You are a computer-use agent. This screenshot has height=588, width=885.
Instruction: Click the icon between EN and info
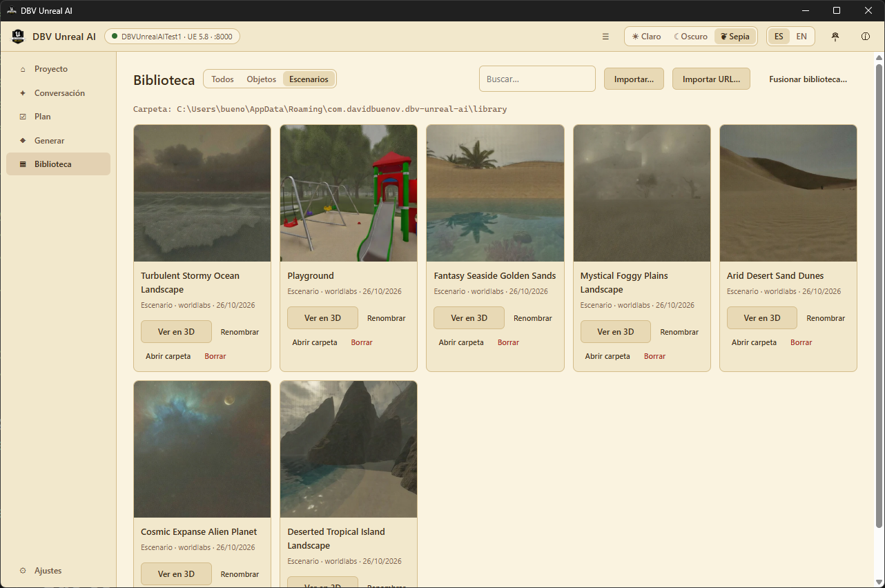click(835, 37)
